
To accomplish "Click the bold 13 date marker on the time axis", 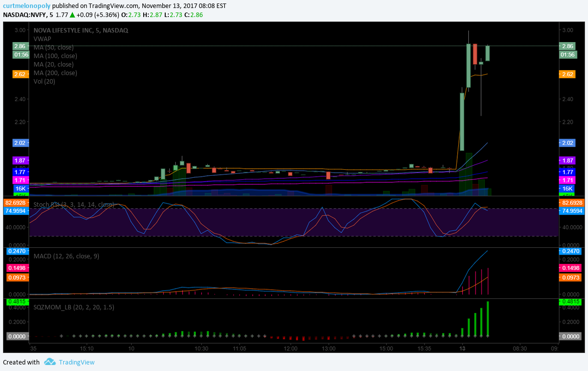I will (462, 348).
